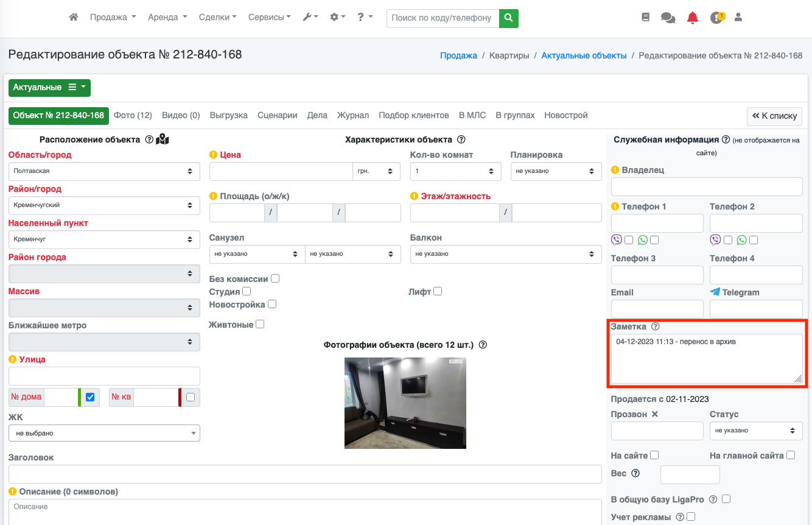Enable the Без комиссии checkbox
Viewport: 812px width, 525px height.
[275, 278]
